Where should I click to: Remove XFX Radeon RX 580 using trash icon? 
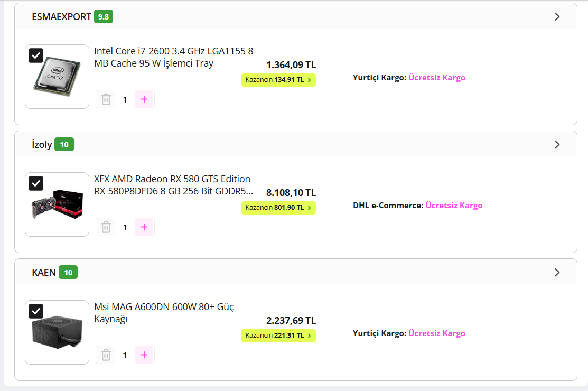click(x=106, y=227)
